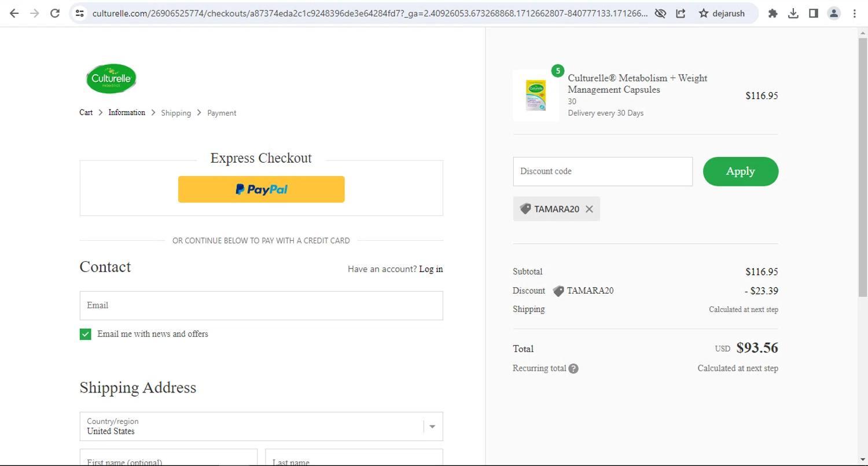This screenshot has height=466, width=868.
Task: Share this page via address bar icon
Action: (x=681, y=13)
